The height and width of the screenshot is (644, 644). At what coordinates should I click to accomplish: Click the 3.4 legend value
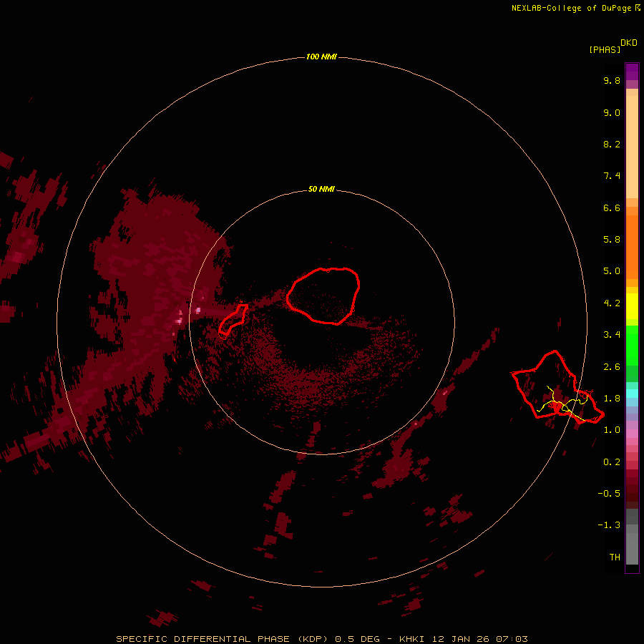[612, 335]
